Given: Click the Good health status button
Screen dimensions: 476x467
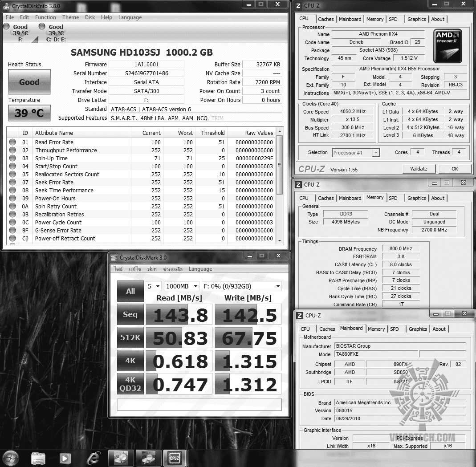Looking at the screenshot, I should pyautogui.click(x=29, y=82).
